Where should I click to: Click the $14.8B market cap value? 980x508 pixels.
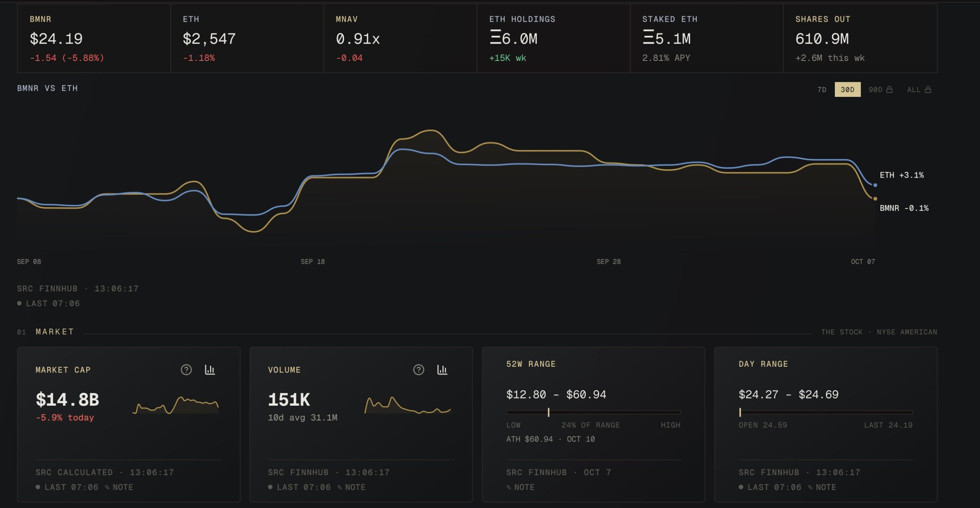[x=67, y=400]
